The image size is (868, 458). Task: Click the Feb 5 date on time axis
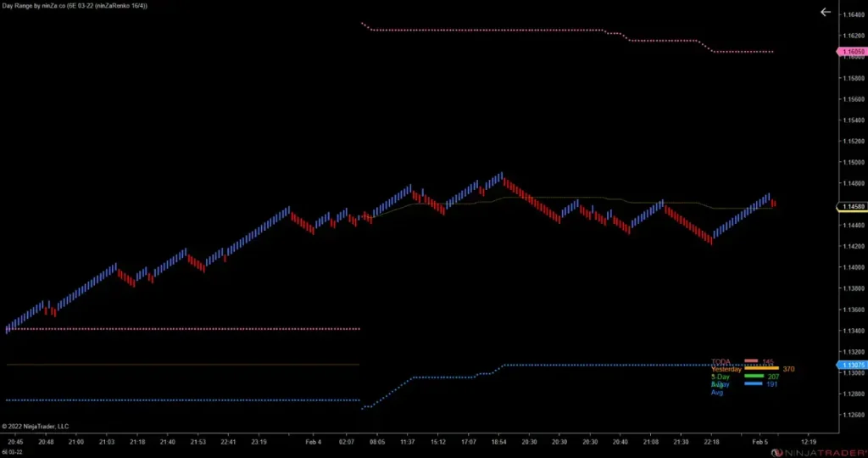coord(759,442)
